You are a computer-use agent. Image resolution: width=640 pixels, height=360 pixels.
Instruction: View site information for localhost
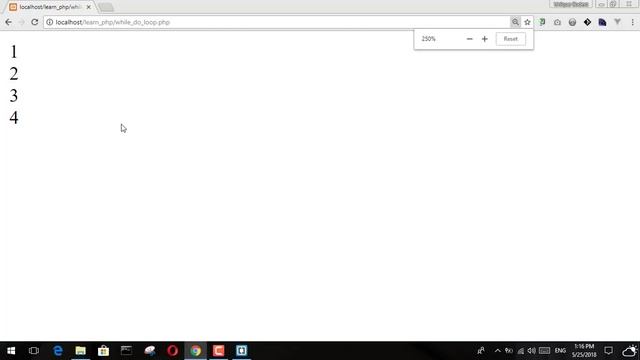point(49,22)
